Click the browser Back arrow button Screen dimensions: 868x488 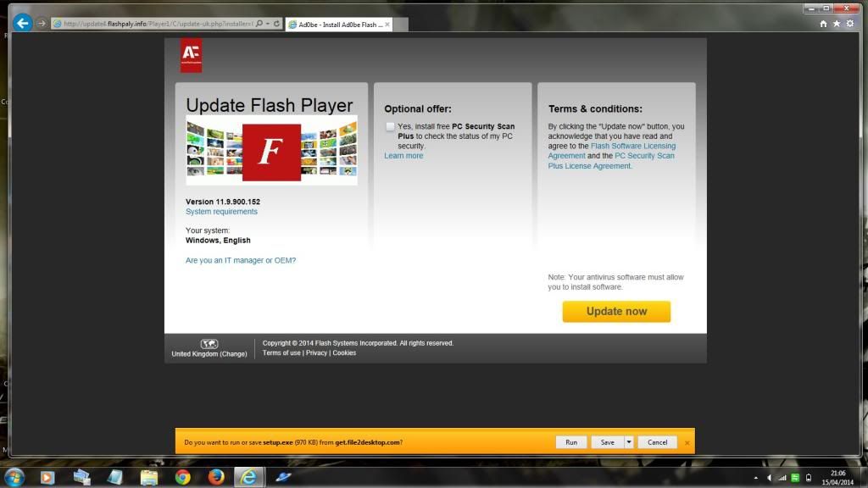(x=22, y=23)
